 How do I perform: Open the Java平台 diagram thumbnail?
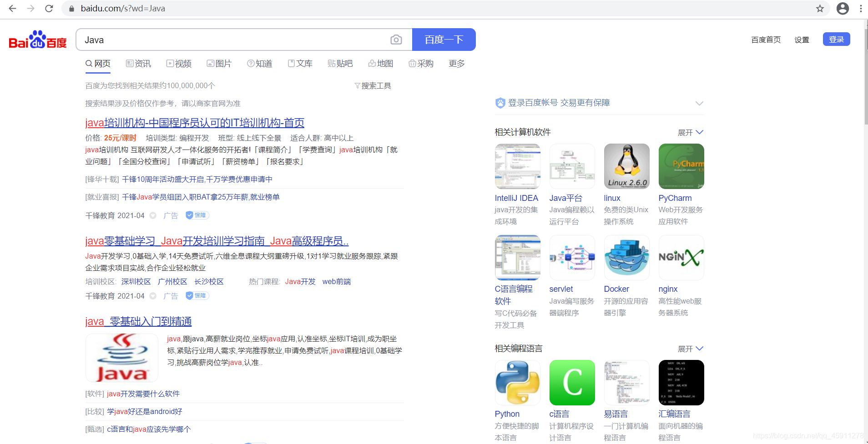572,166
